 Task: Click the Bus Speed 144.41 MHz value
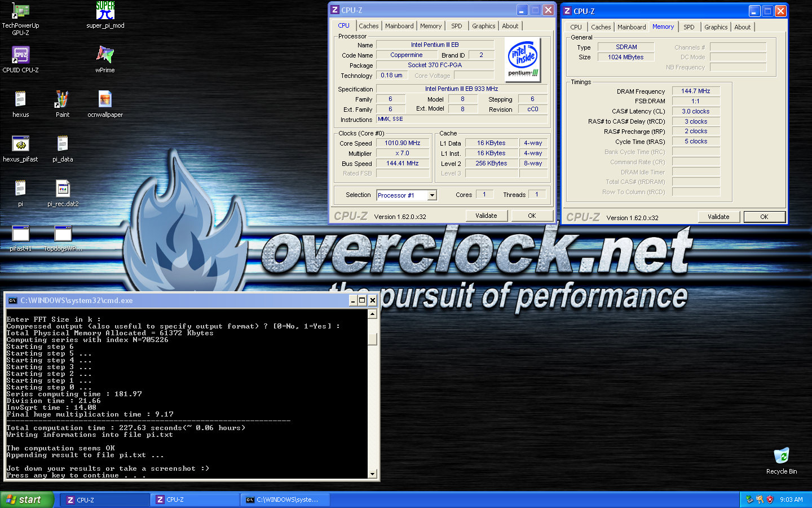403,164
